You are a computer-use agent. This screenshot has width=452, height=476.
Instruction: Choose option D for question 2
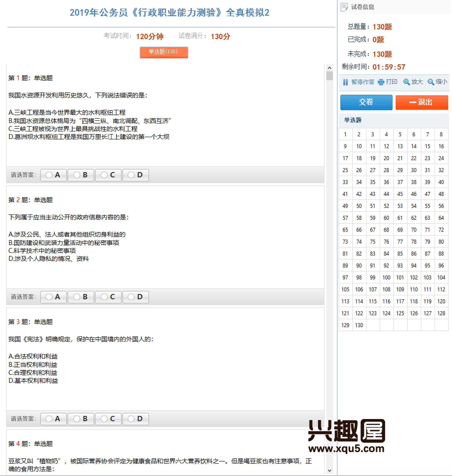pos(136,297)
